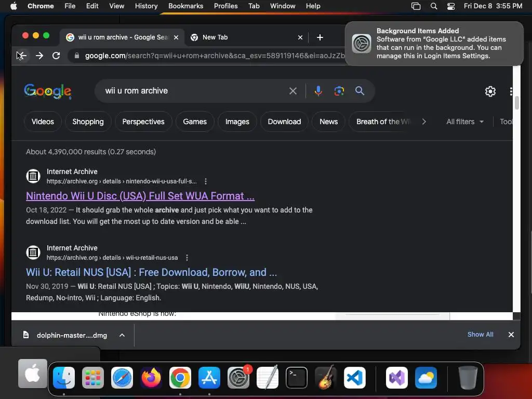Filter results by Videos
This screenshot has height=399, width=532.
(x=43, y=122)
